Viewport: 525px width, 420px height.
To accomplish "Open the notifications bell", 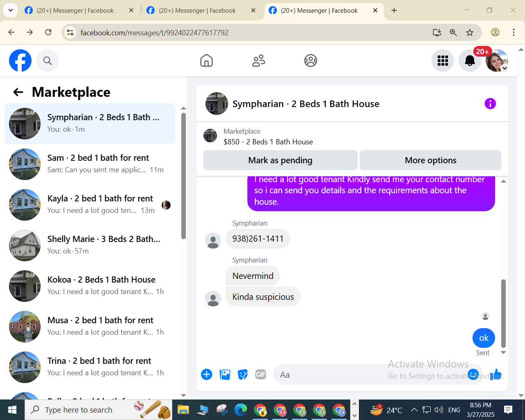I will pos(470,61).
